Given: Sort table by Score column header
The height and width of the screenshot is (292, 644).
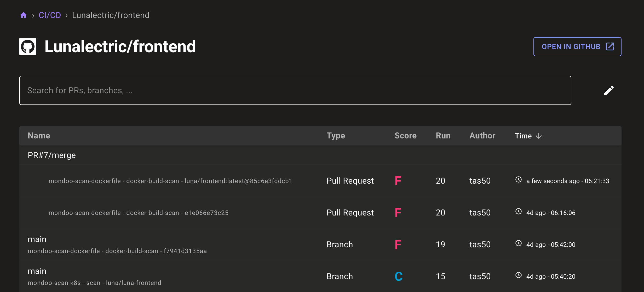Looking at the screenshot, I should point(405,136).
